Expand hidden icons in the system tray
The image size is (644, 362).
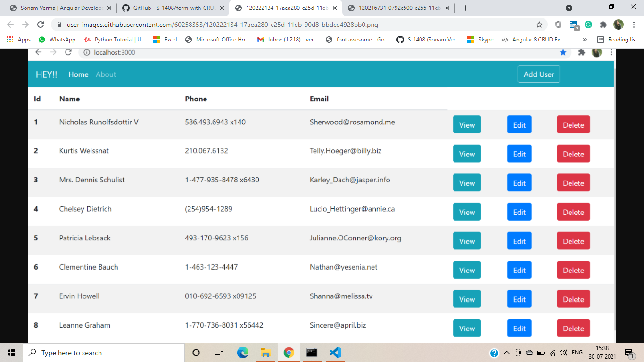(507, 352)
